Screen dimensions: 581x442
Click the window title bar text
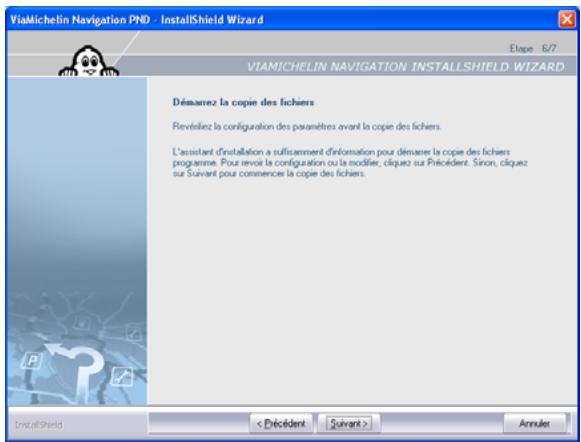137,19
